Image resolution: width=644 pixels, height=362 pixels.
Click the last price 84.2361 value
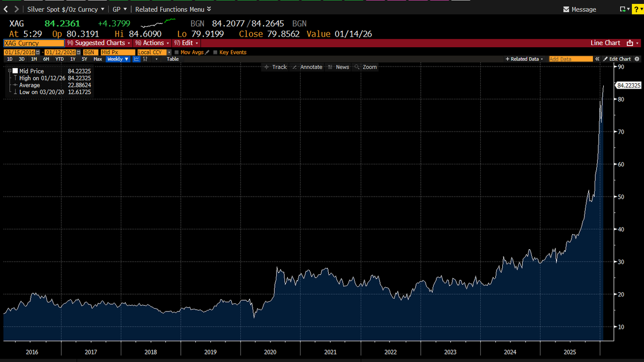coord(61,24)
